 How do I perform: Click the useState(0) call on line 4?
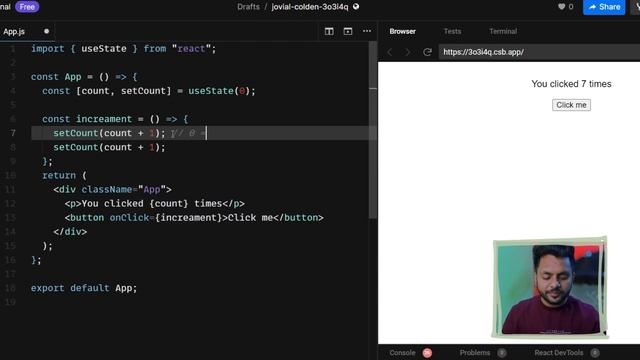(x=221, y=91)
